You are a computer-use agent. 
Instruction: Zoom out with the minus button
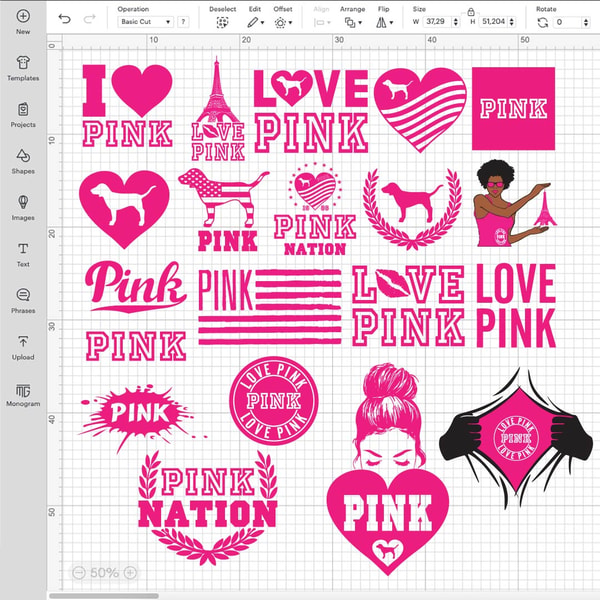coord(79,572)
